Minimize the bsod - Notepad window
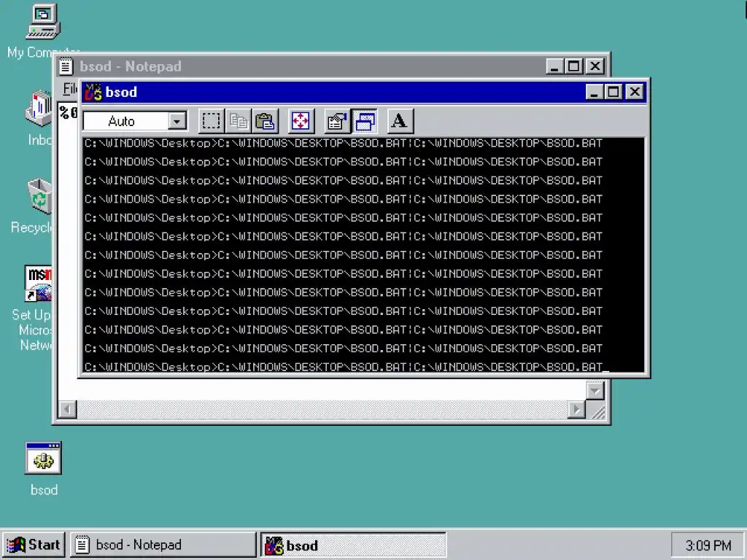The width and height of the screenshot is (747, 560). tap(554, 66)
